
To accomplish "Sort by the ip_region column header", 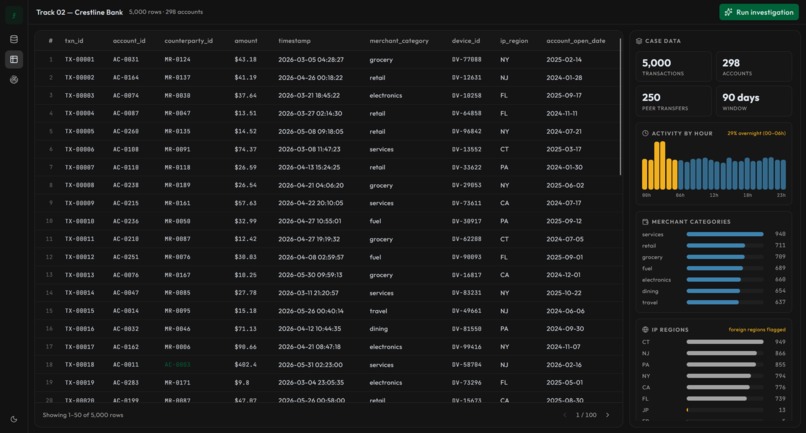I will pyautogui.click(x=514, y=41).
